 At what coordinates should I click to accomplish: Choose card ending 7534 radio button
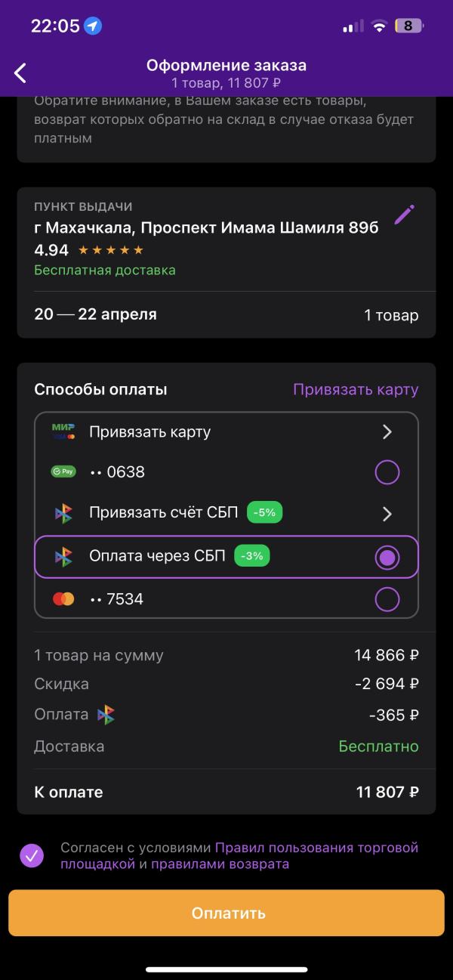tap(387, 599)
